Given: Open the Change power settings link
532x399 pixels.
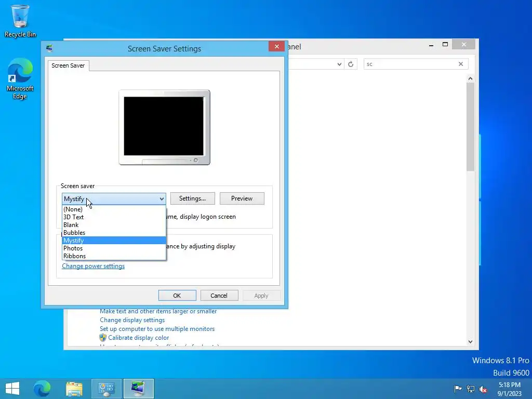Looking at the screenshot, I should coord(94,266).
